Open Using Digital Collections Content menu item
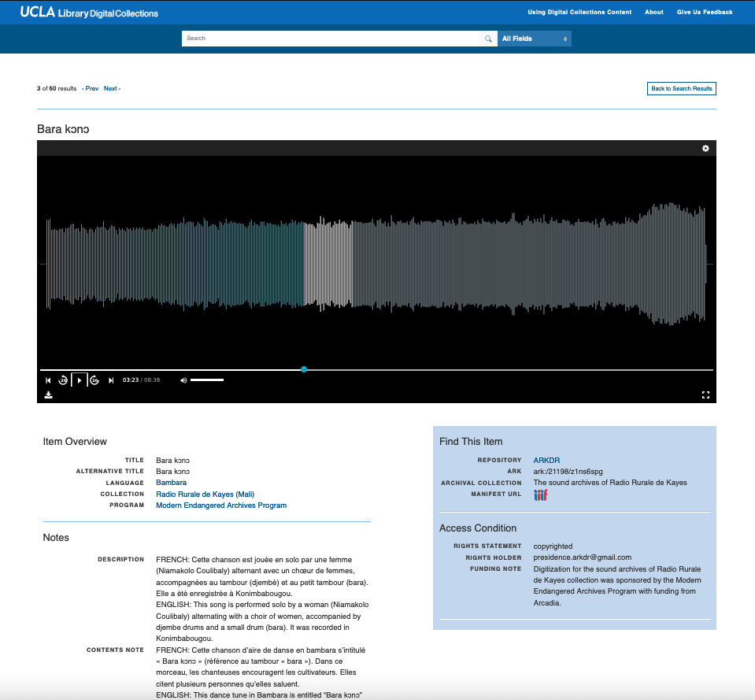755x700 pixels. pyautogui.click(x=579, y=13)
